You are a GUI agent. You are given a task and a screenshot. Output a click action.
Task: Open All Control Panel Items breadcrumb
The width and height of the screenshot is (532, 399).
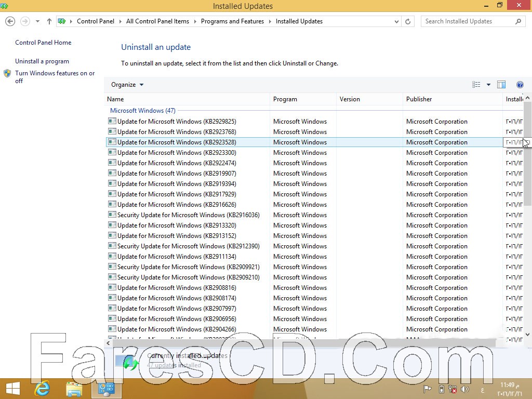coord(157,21)
